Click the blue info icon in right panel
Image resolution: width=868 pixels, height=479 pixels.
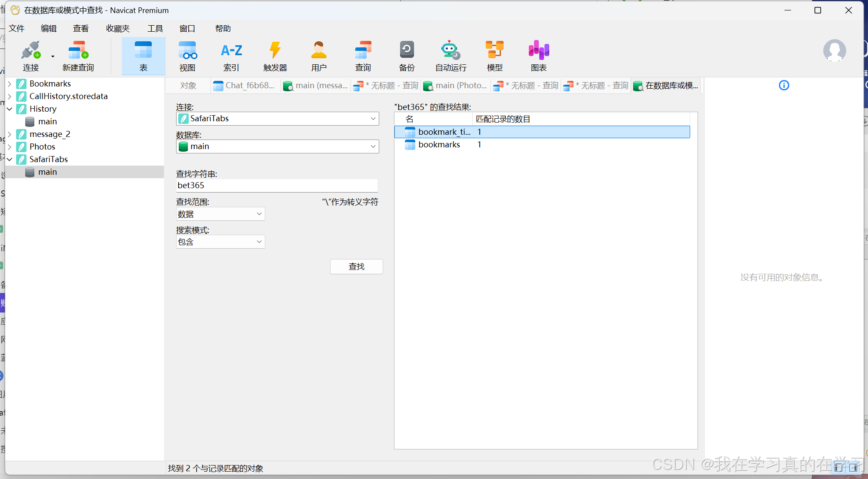point(784,85)
